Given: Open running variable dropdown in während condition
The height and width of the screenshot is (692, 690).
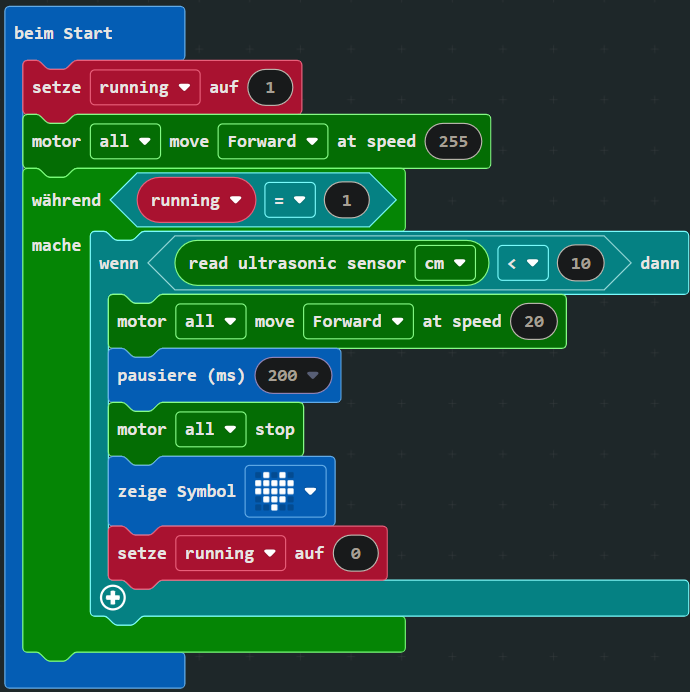Looking at the screenshot, I should pyautogui.click(x=196, y=200).
